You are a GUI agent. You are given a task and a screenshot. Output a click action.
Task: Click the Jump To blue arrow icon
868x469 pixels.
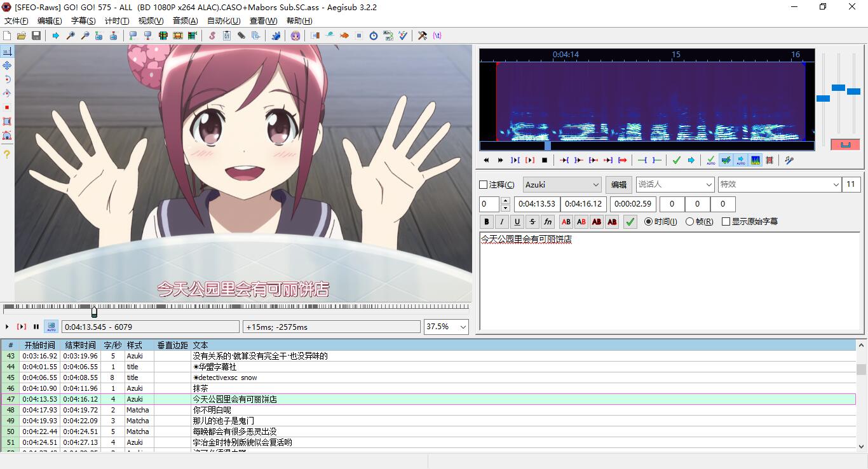[x=55, y=36]
